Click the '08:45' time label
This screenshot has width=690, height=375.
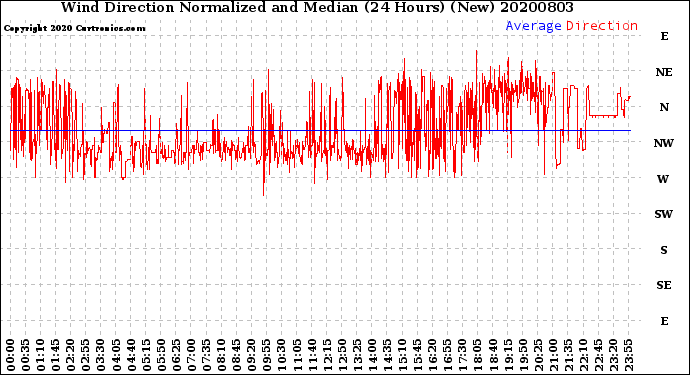(x=237, y=355)
